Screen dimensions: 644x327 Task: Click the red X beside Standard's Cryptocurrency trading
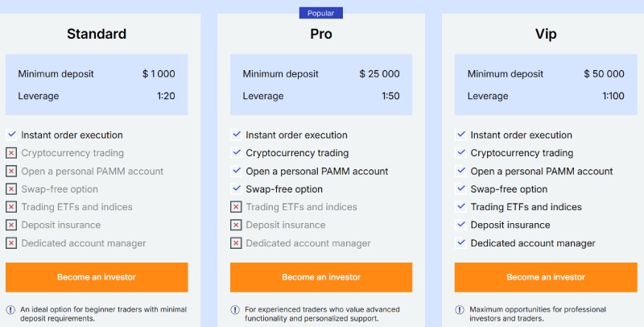[x=11, y=153]
